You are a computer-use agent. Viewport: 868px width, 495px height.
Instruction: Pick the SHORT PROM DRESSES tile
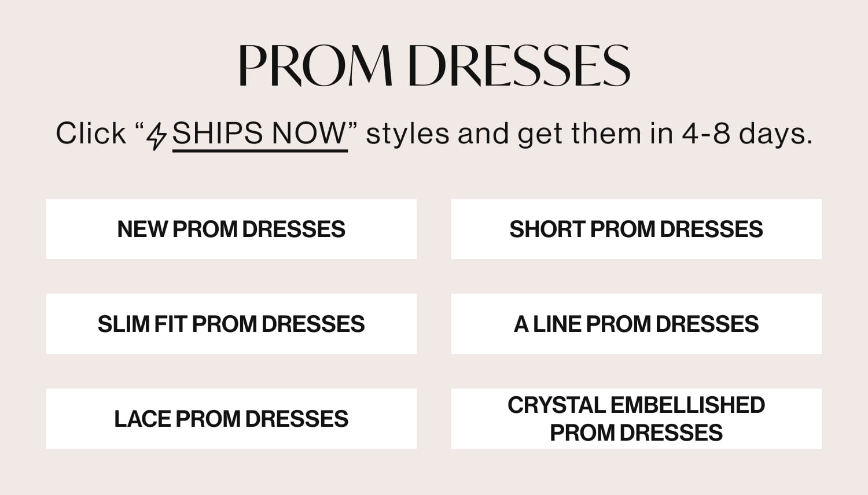pos(636,229)
